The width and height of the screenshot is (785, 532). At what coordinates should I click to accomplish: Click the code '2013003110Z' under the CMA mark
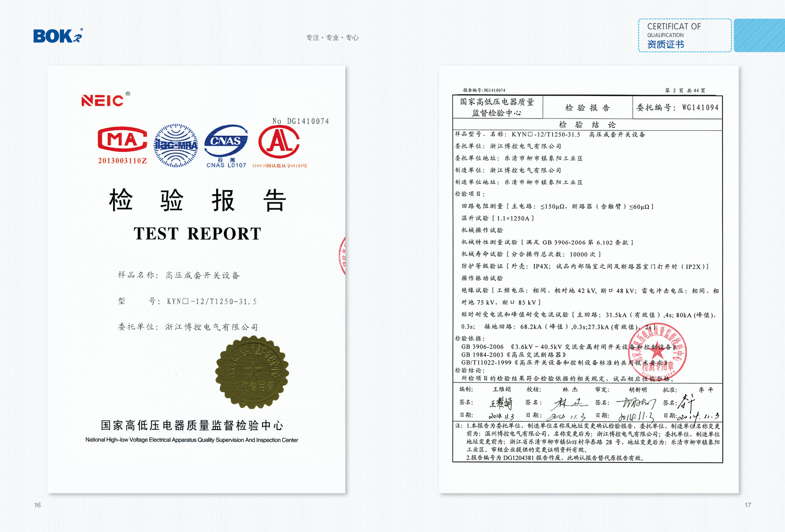click(x=122, y=161)
